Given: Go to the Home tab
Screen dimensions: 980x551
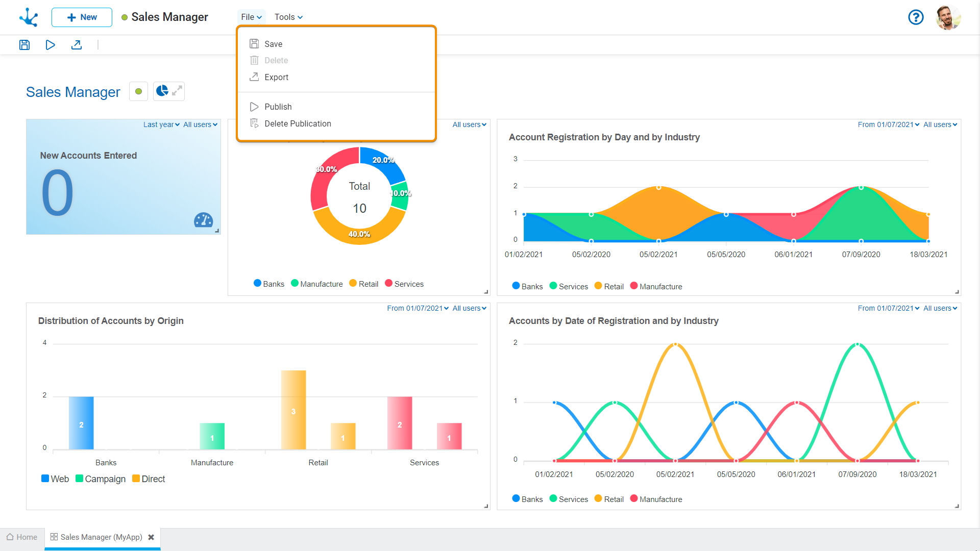Looking at the screenshot, I should (x=22, y=537).
